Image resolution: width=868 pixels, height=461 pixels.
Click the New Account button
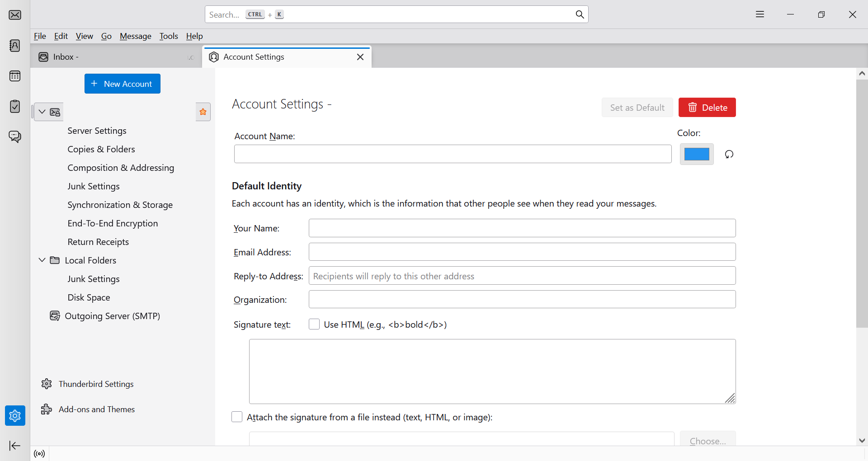tap(123, 84)
